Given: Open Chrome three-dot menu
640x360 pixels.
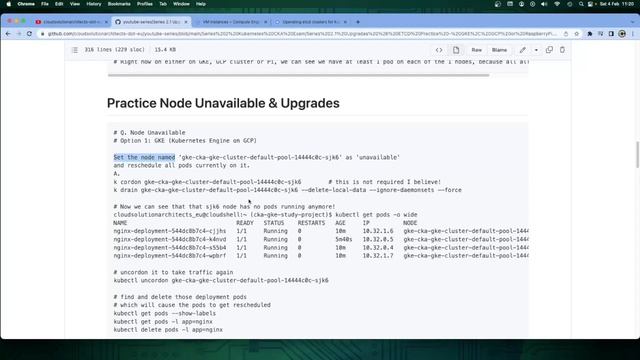Looking at the screenshot, I should pos(633,34).
